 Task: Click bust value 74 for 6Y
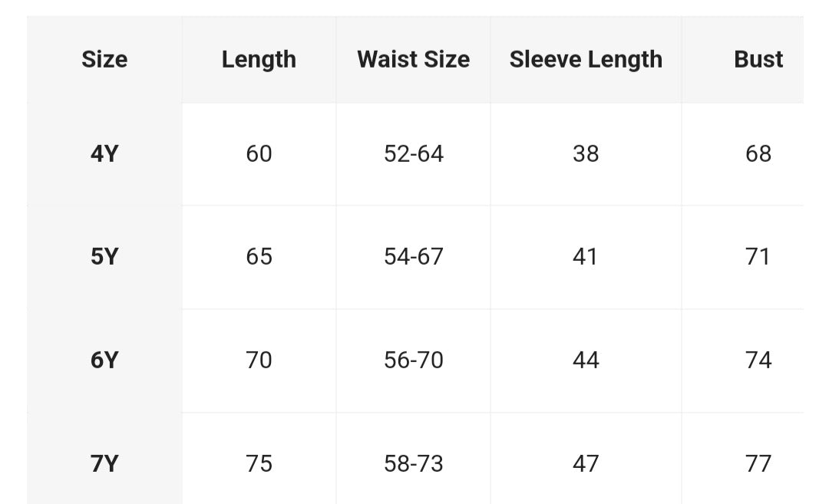click(x=758, y=360)
